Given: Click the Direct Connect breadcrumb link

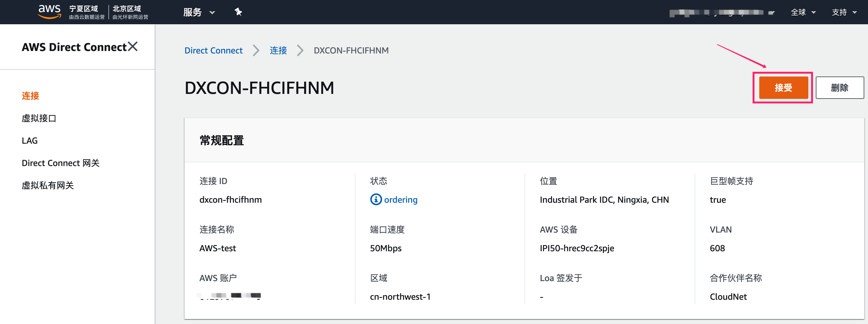Looking at the screenshot, I should [213, 51].
